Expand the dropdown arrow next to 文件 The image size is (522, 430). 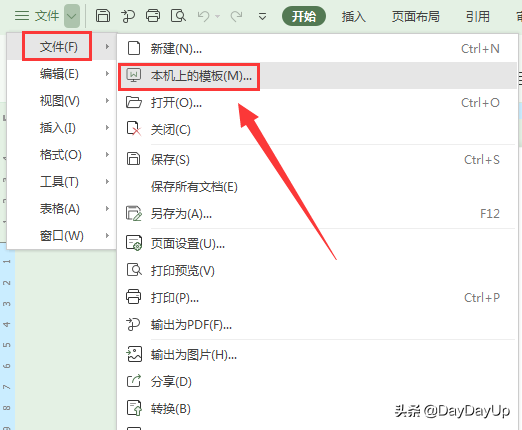point(72,16)
